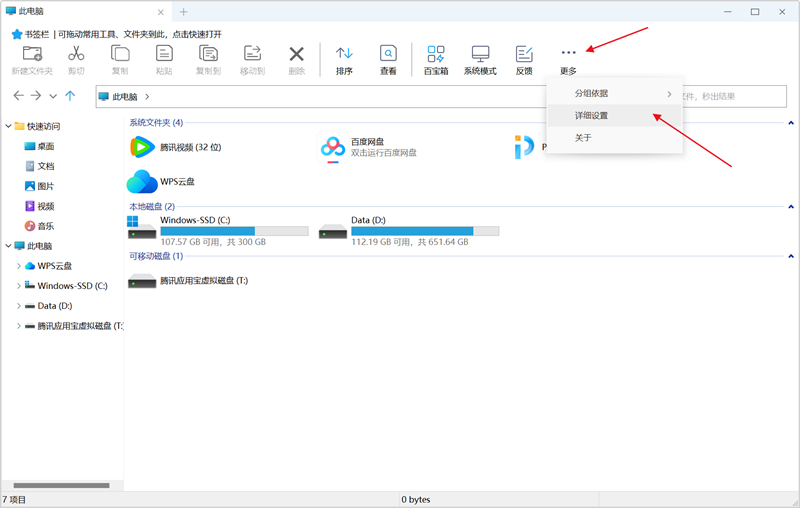Collapse the 系统文件夹 group header

pos(791,123)
